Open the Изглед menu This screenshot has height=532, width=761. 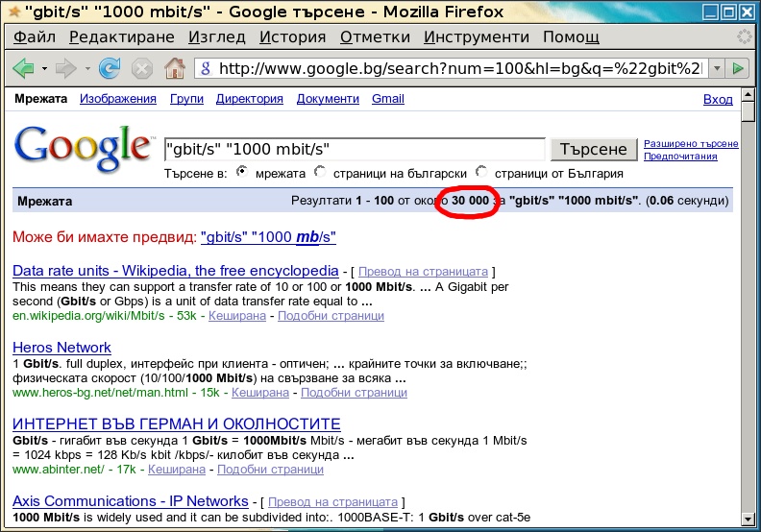click(217, 36)
